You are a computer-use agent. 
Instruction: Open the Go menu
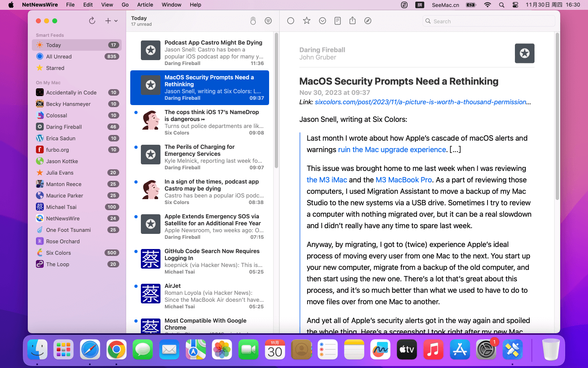click(x=125, y=5)
